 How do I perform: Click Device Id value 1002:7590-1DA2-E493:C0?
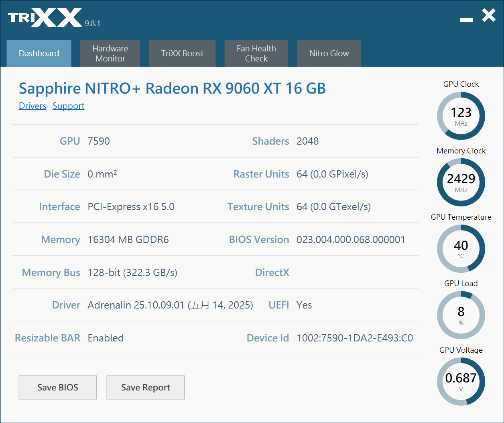click(x=355, y=338)
